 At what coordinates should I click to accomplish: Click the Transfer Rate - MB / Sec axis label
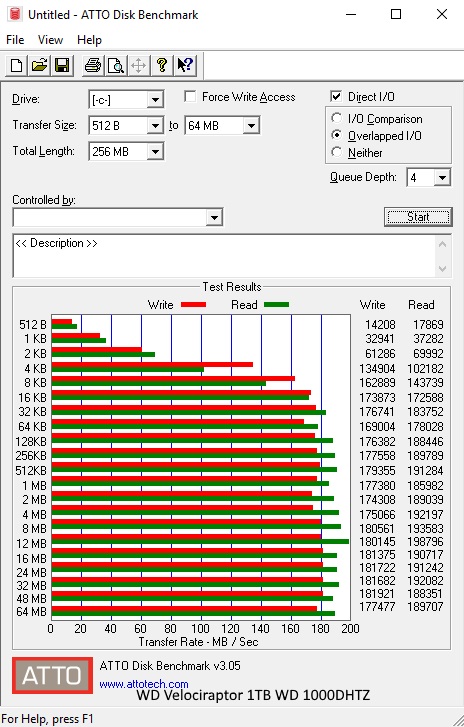pyautogui.click(x=198, y=642)
